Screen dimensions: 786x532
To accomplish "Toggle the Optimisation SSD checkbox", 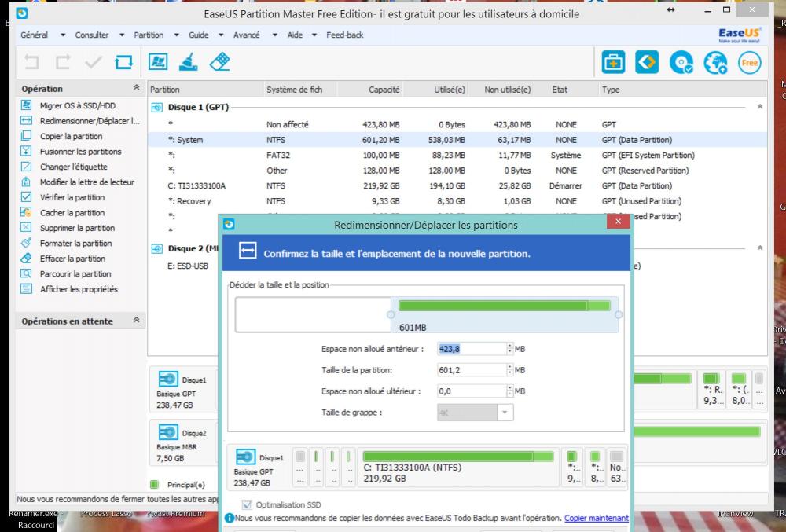I will pyautogui.click(x=248, y=504).
